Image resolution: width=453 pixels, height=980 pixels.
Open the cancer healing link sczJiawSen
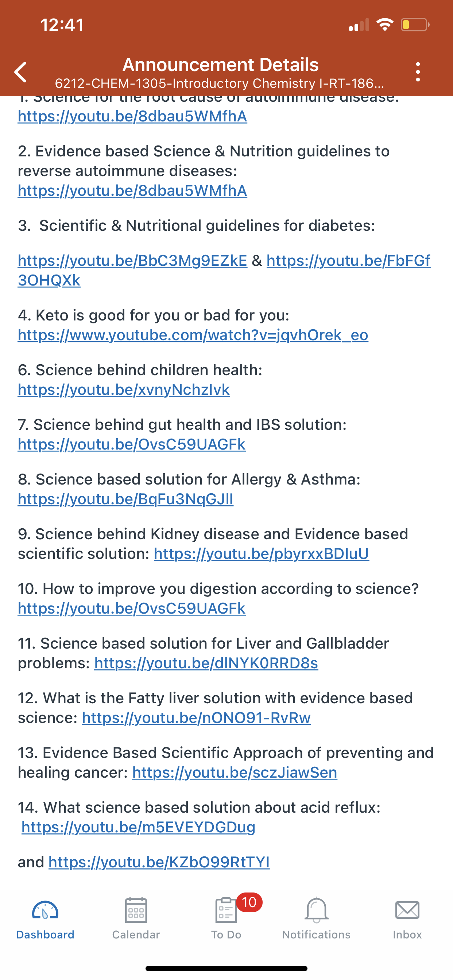pos(235,773)
